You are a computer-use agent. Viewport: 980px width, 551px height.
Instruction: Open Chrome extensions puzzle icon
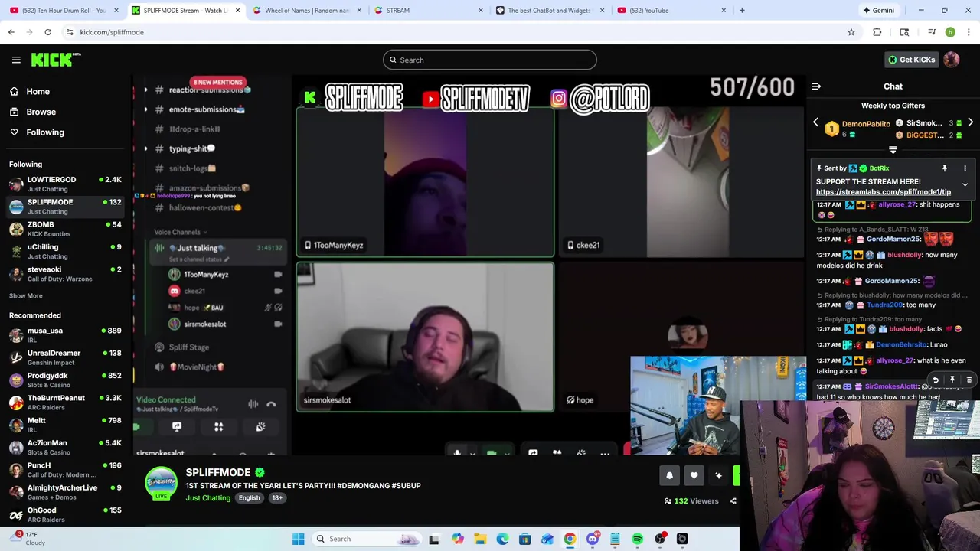pos(877,32)
